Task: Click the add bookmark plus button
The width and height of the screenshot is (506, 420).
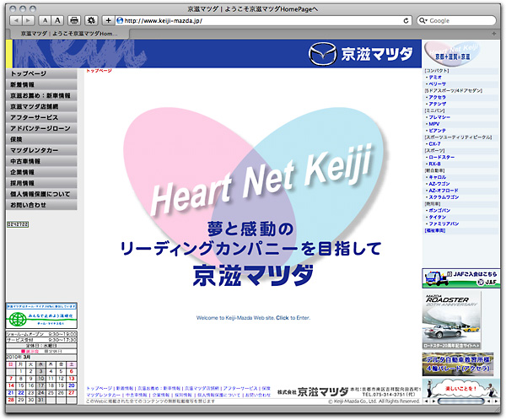Action: tap(108, 19)
